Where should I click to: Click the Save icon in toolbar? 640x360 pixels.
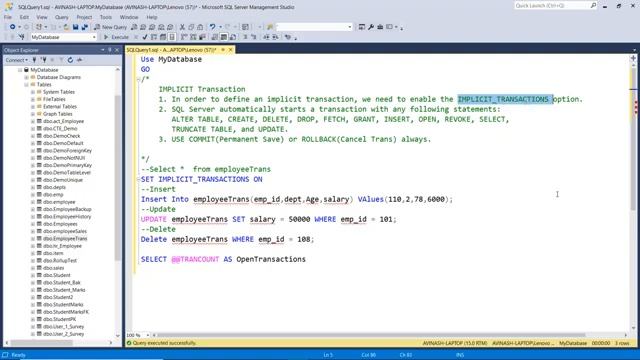pos(76,27)
